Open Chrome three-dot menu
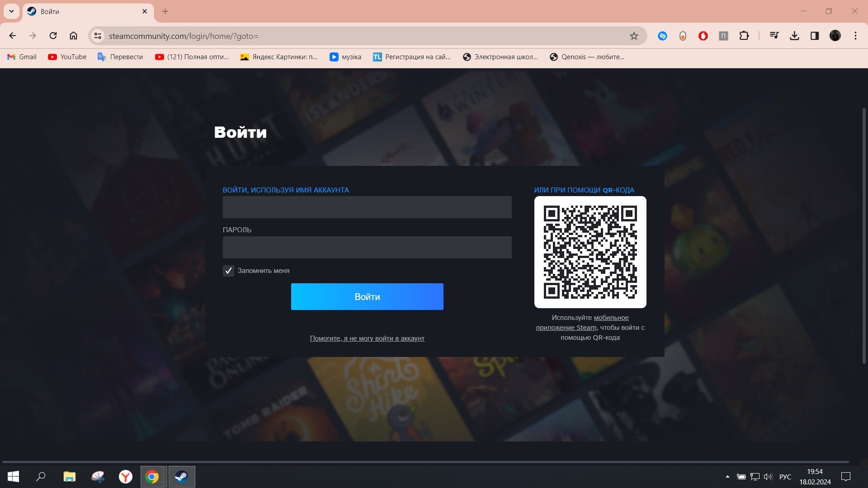The width and height of the screenshot is (868, 488). tap(855, 36)
